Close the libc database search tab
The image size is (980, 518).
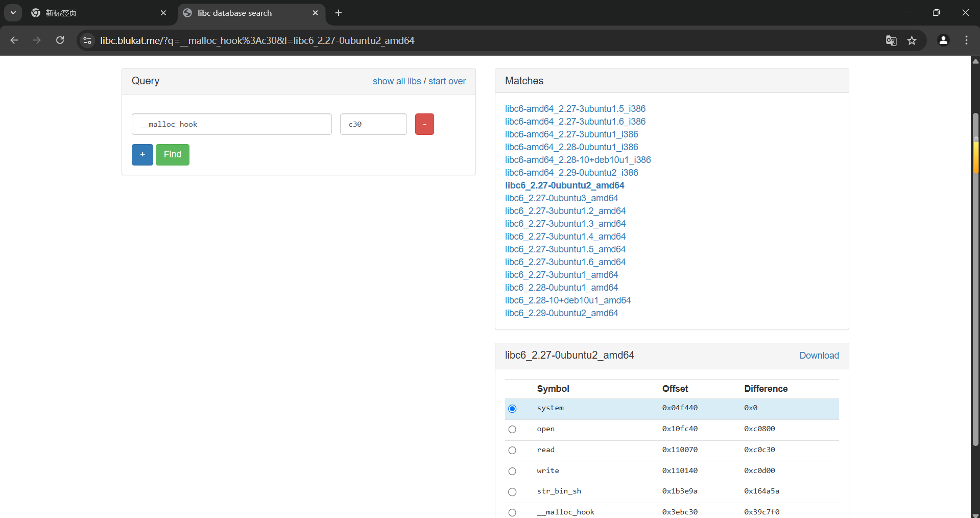[x=315, y=13]
